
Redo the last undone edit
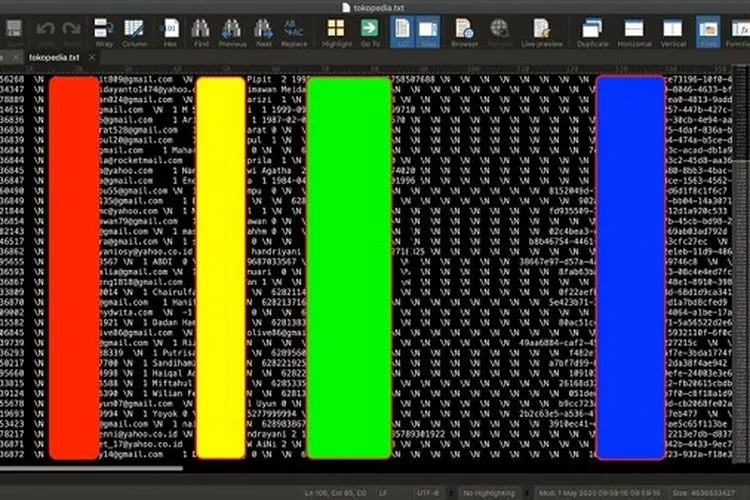pyautogui.click(x=72, y=32)
